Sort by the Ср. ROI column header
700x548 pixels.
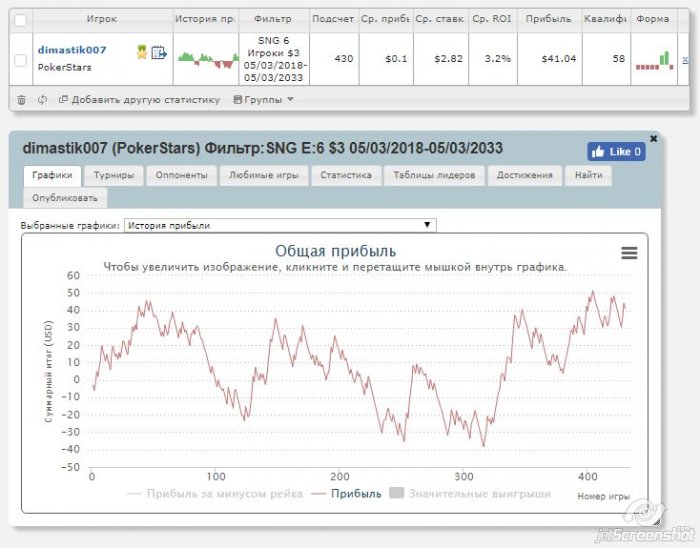click(492, 19)
